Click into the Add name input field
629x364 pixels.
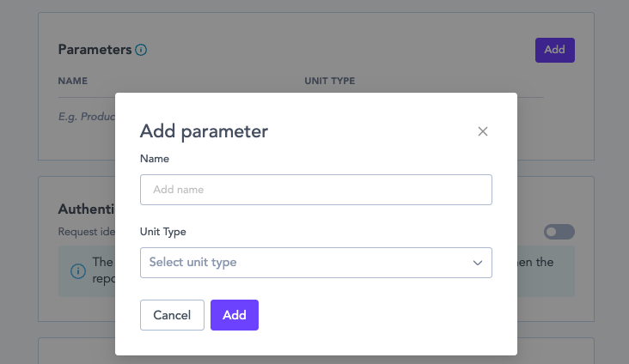coord(315,190)
